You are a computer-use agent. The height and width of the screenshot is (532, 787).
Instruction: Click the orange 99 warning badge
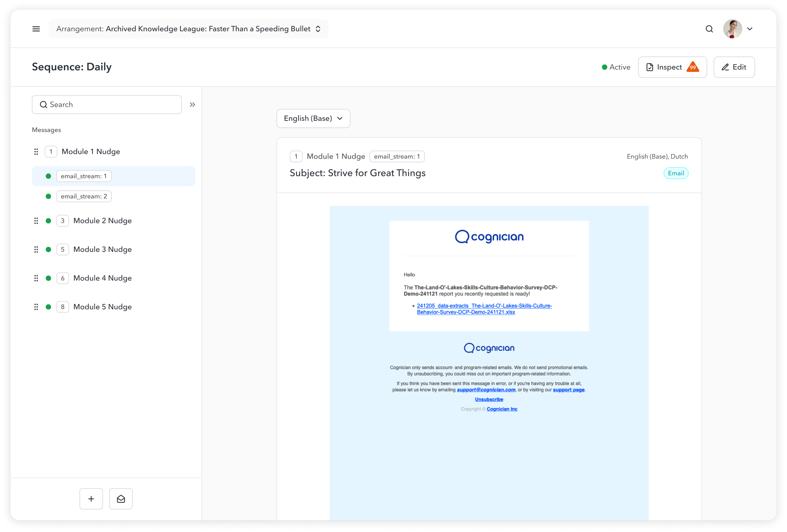(x=693, y=67)
